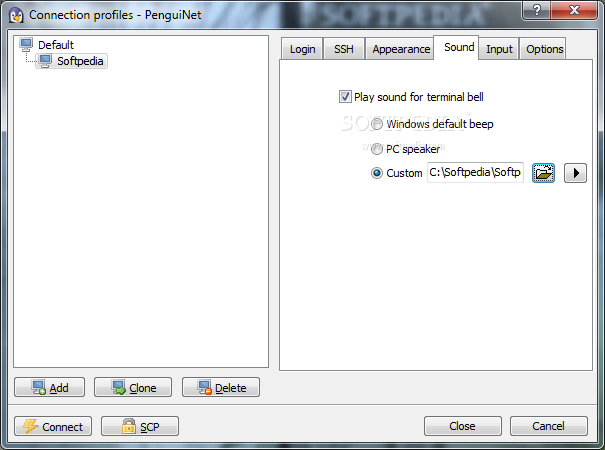Play the custom sound preview
The height and width of the screenshot is (450, 605).
575,173
